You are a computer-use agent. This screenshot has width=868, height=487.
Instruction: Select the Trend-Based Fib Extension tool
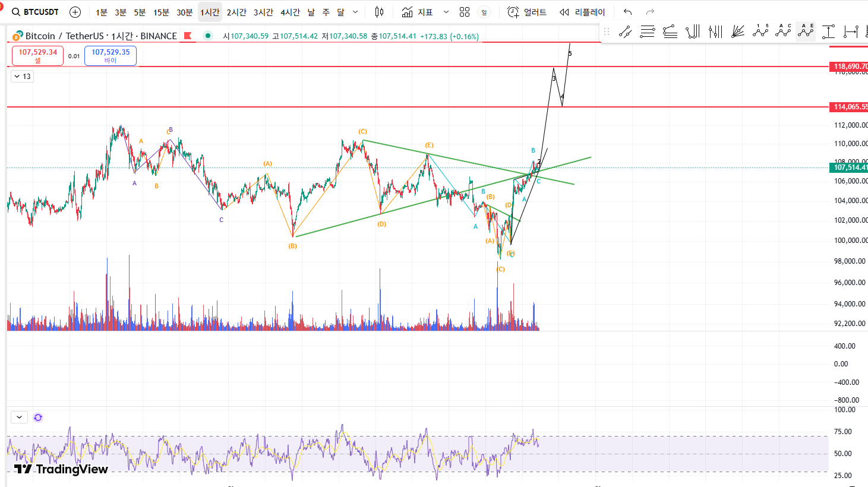(670, 31)
